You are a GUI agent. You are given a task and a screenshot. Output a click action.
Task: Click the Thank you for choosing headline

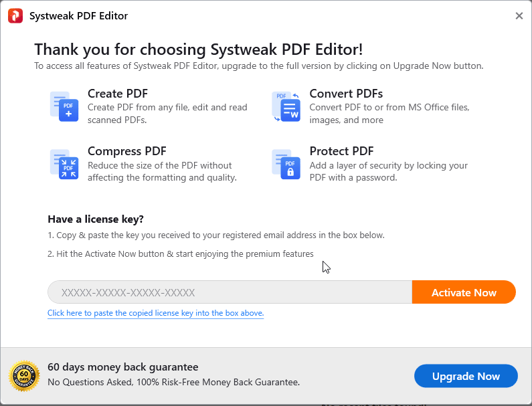click(199, 49)
